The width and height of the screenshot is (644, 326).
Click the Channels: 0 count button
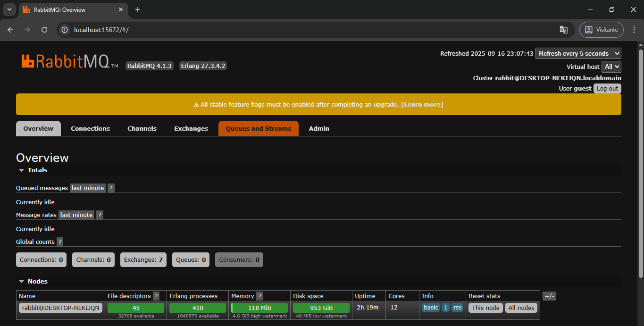coord(93,259)
